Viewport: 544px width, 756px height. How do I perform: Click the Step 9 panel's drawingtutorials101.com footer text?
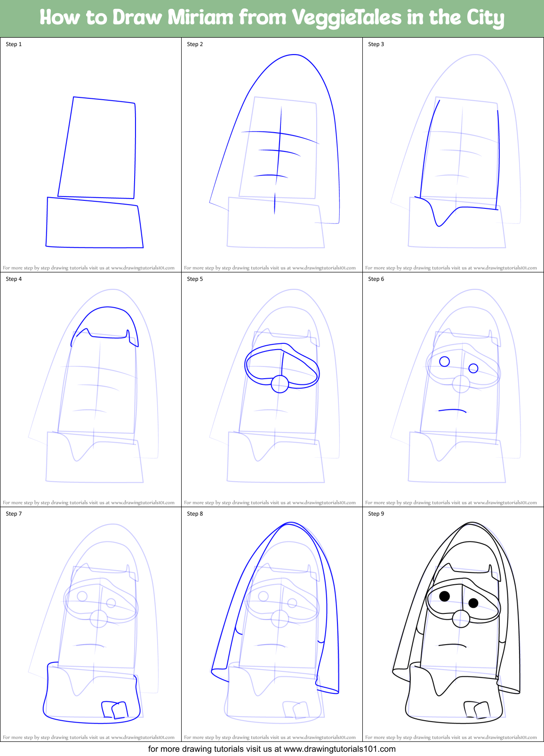coord(451,737)
